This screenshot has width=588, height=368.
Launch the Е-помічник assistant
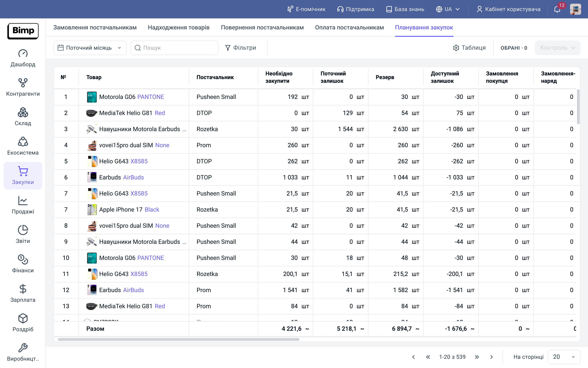pos(306,9)
